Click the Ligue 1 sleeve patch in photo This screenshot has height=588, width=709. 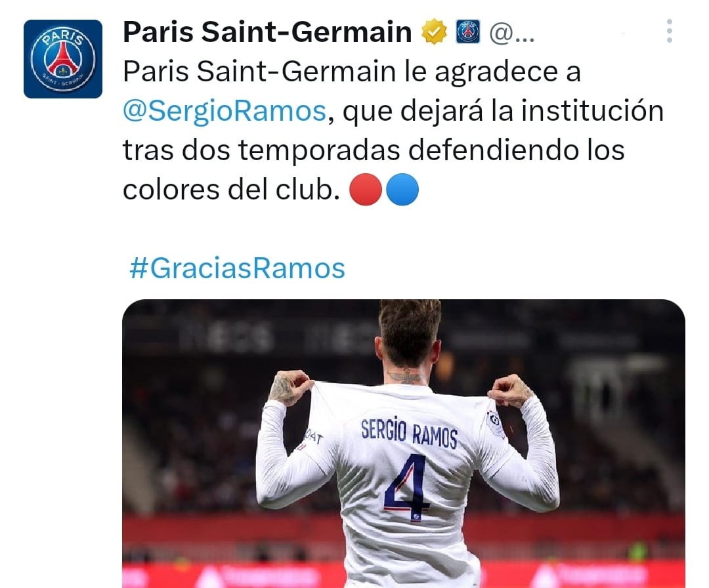(x=496, y=423)
